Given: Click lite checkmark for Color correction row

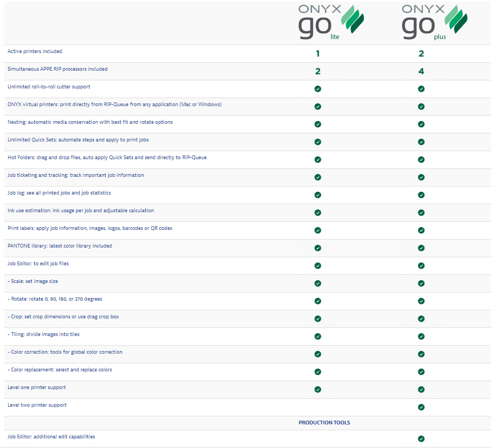Looking at the screenshot, I should pyautogui.click(x=318, y=354).
